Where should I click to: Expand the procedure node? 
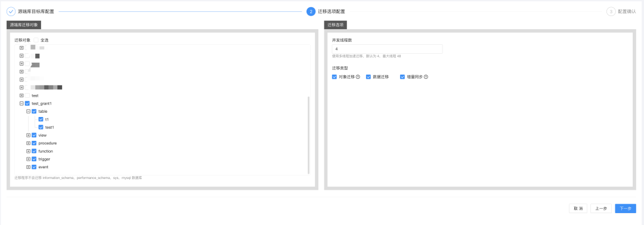coord(29,143)
